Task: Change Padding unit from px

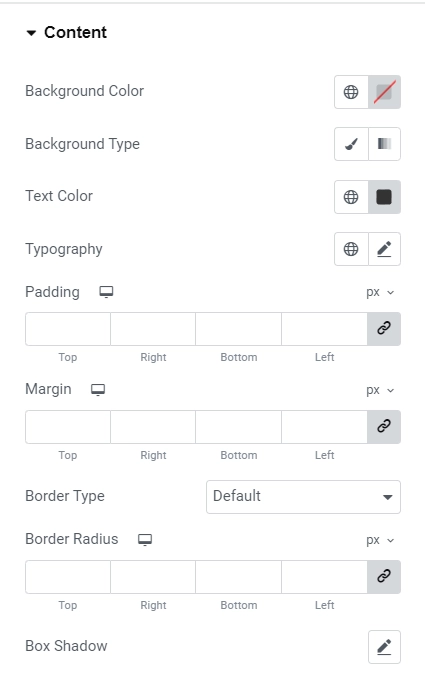Action: [380, 292]
